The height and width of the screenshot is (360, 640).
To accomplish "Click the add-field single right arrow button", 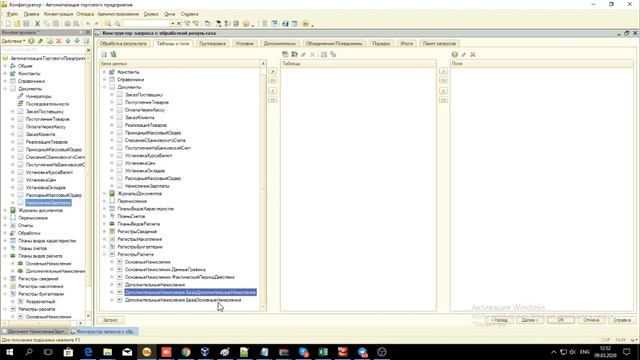I will [443, 71].
